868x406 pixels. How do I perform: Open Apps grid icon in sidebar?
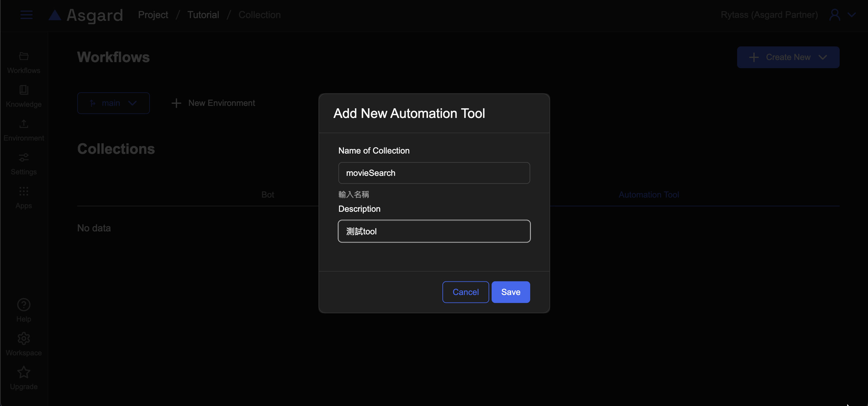point(24,191)
